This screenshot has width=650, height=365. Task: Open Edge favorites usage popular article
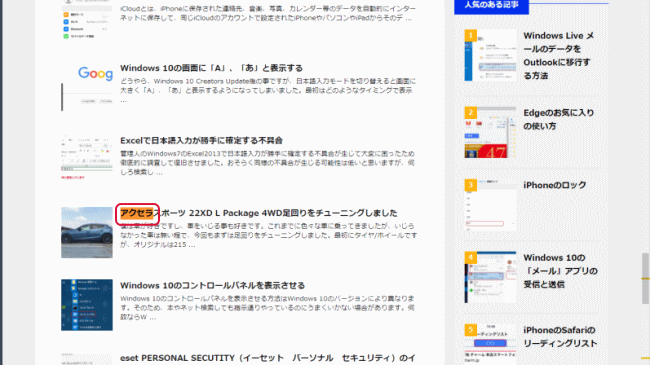558,119
